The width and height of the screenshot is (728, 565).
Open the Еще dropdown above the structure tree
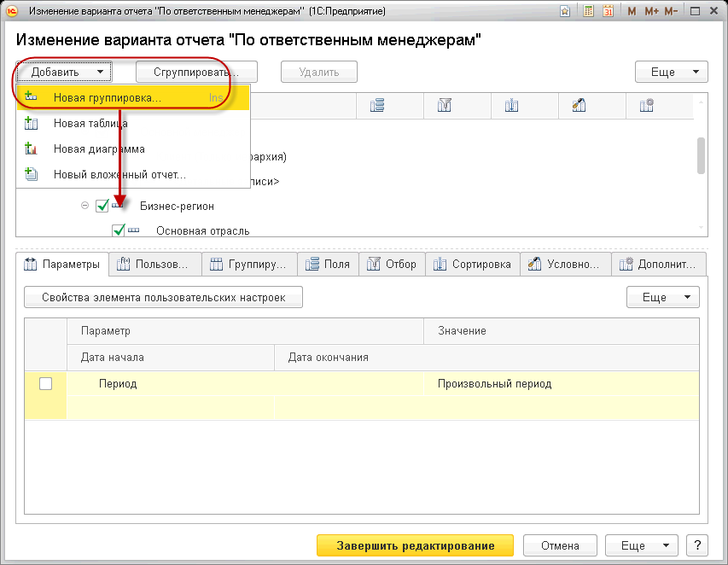click(672, 73)
